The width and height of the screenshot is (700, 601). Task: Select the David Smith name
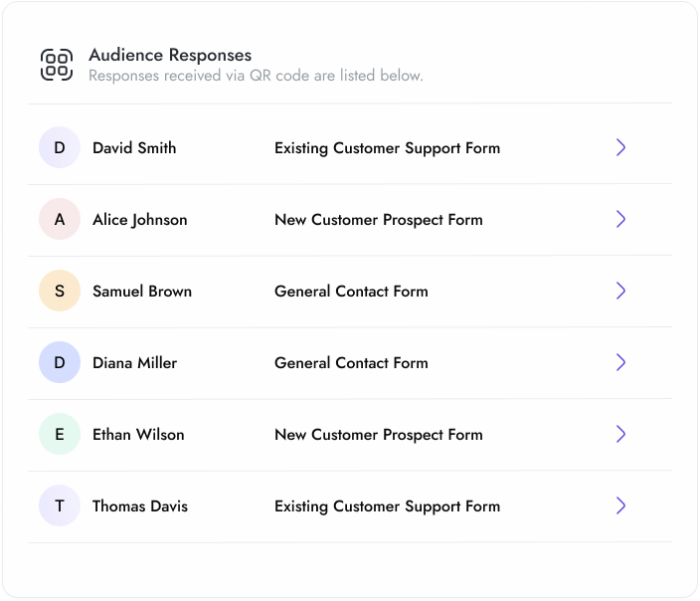point(134,148)
